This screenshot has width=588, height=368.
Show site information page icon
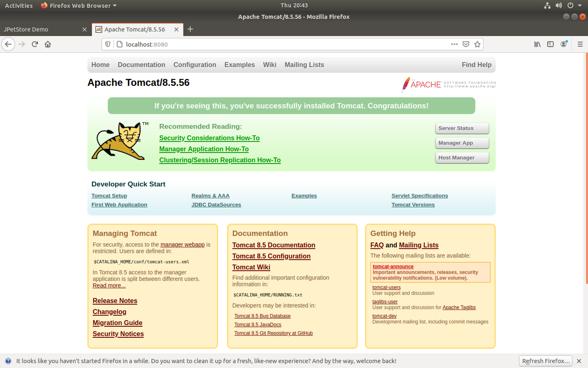click(120, 44)
